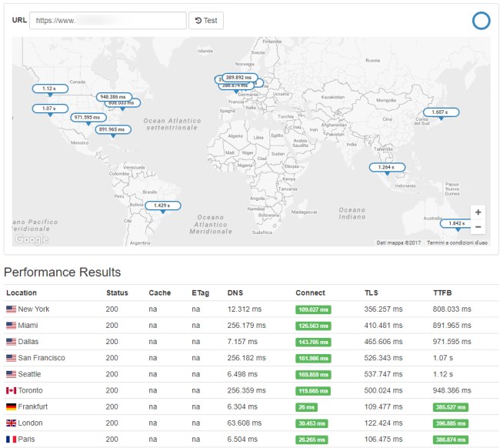Click the 1.842 s map marker
The width and height of the screenshot is (500, 448).
tap(457, 223)
